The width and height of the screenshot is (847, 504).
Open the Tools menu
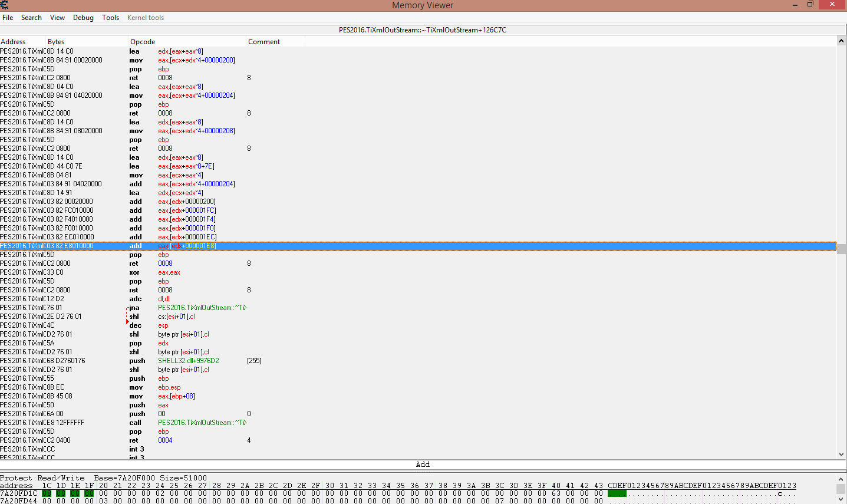pos(110,18)
